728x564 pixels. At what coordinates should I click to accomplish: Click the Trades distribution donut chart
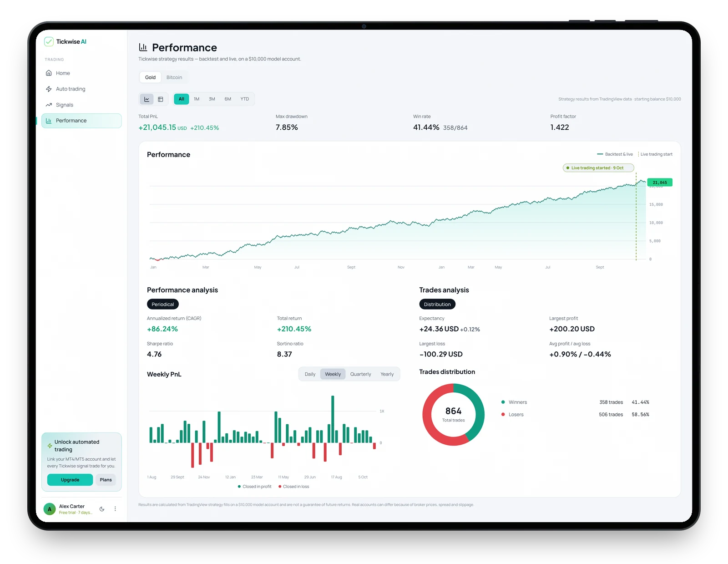[454, 415]
